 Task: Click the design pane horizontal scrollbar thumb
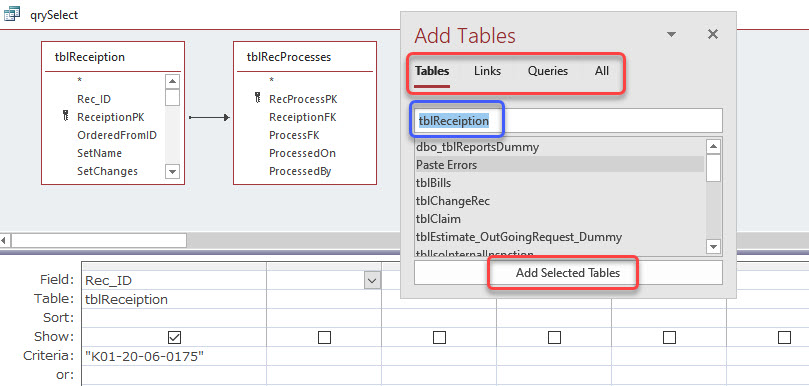coord(99,240)
